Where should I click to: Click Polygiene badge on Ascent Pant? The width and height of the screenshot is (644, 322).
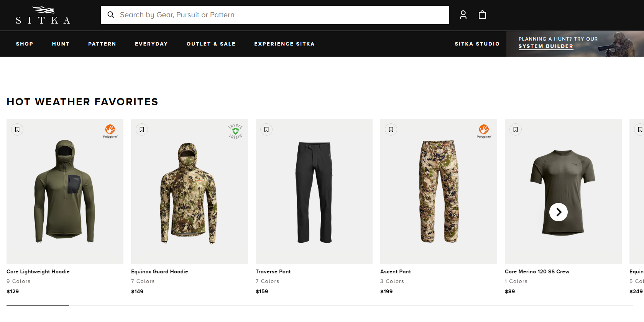pos(484,131)
